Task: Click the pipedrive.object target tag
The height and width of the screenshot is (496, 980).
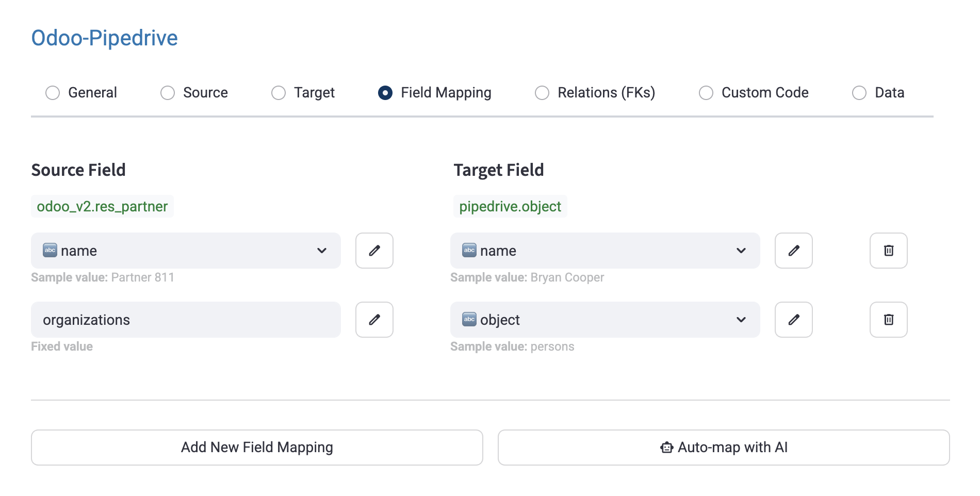Action: [510, 206]
